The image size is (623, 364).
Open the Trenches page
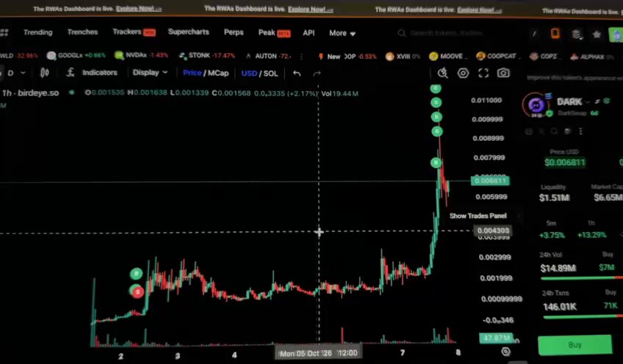[x=82, y=32]
